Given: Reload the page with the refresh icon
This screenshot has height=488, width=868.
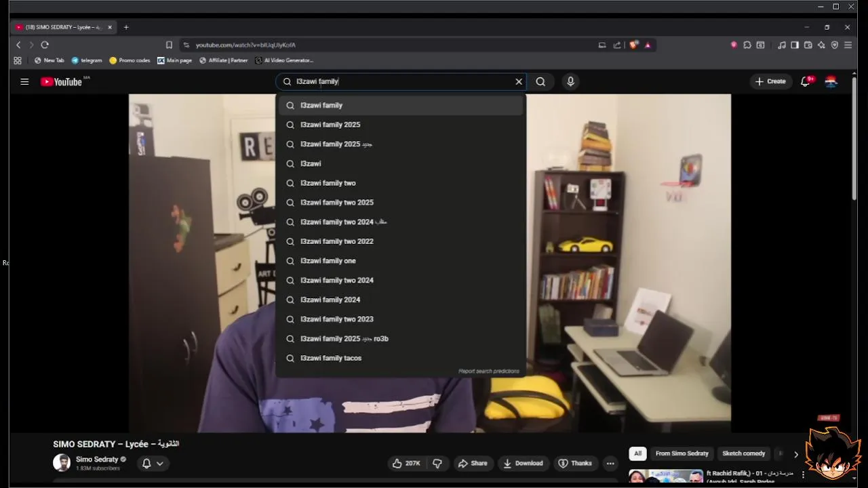Looking at the screenshot, I should point(45,45).
